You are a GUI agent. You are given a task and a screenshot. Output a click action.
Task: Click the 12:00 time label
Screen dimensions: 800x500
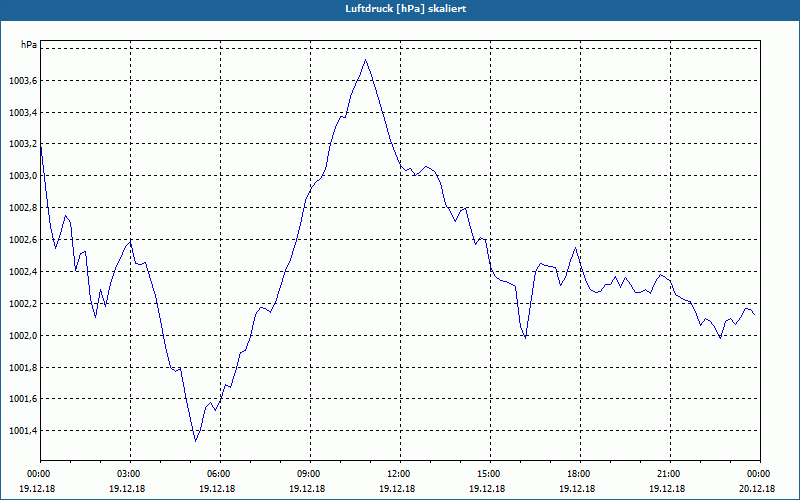400,474
